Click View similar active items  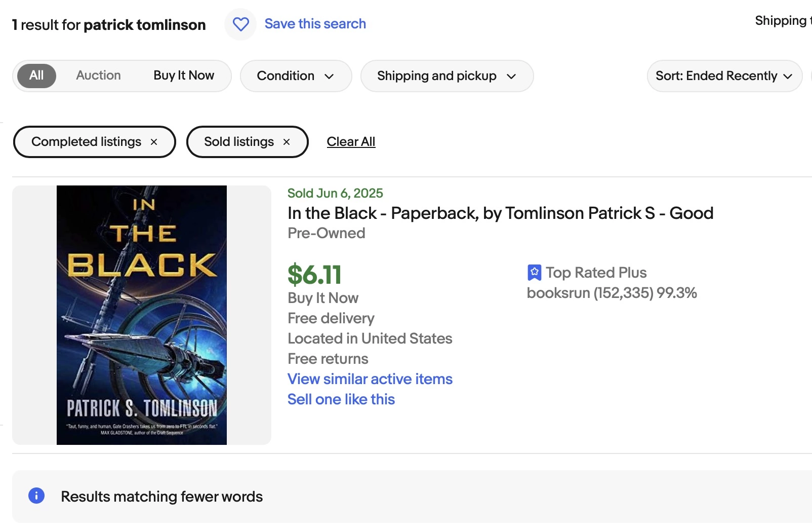point(370,379)
